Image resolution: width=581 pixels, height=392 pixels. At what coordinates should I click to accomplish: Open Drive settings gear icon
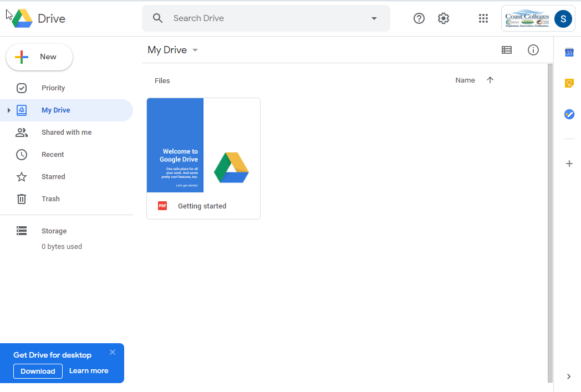click(x=443, y=18)
